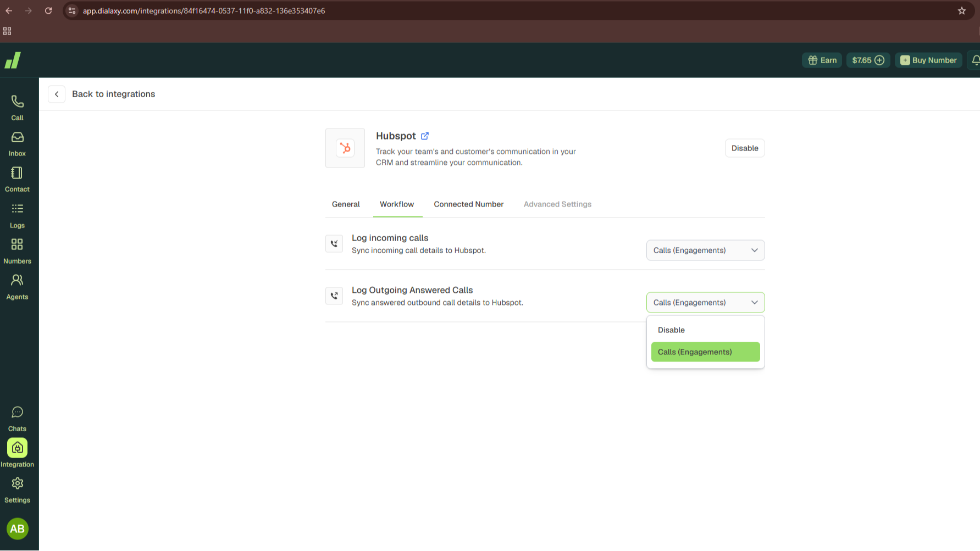Switch to the General tab
The image size is (980, 551).
click(346, 204)
